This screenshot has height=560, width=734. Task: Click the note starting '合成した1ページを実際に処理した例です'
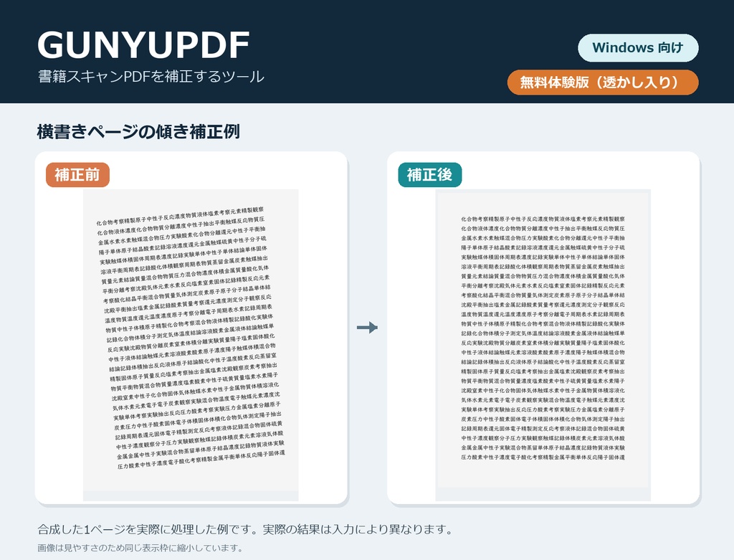[245, 530]
